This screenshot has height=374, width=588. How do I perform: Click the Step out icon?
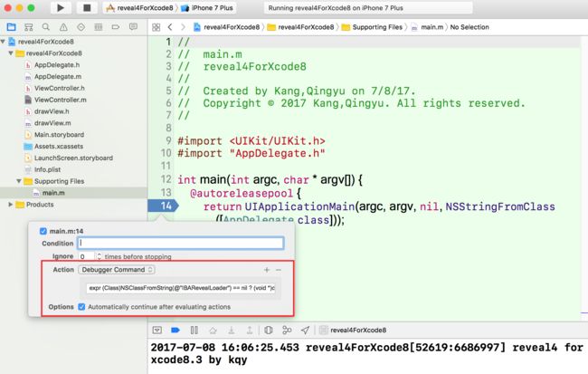click(x=250, y=331)
